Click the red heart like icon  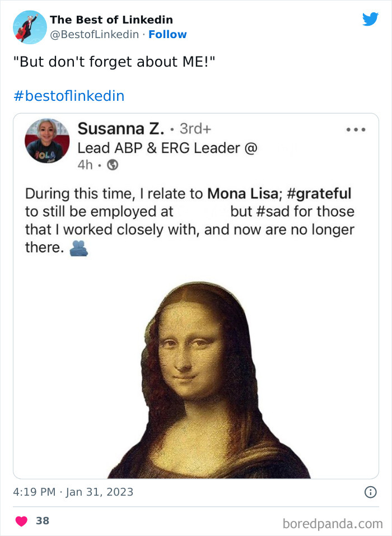point(20,520)
